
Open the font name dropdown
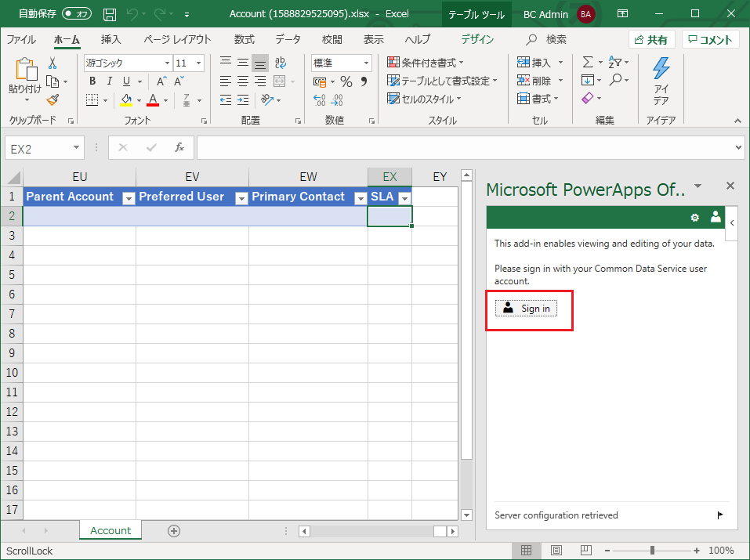click(167, 63)
